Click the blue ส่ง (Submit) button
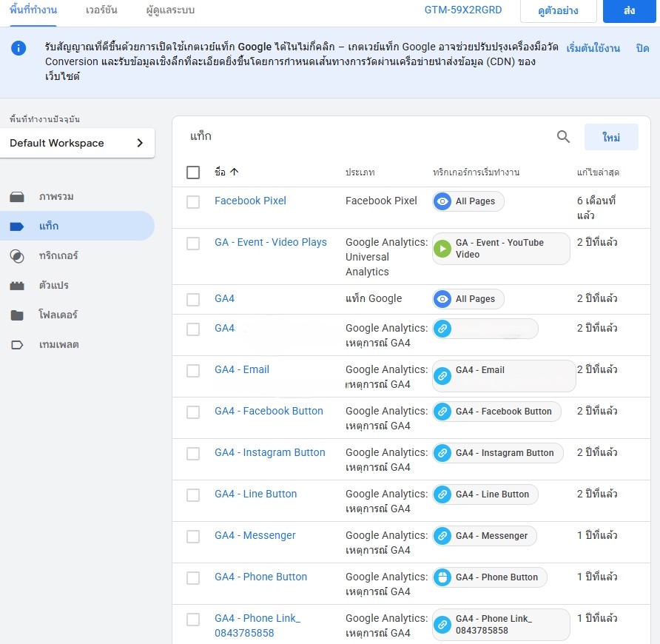The height and width of the screenshot is (644, 660). (629, 10)
